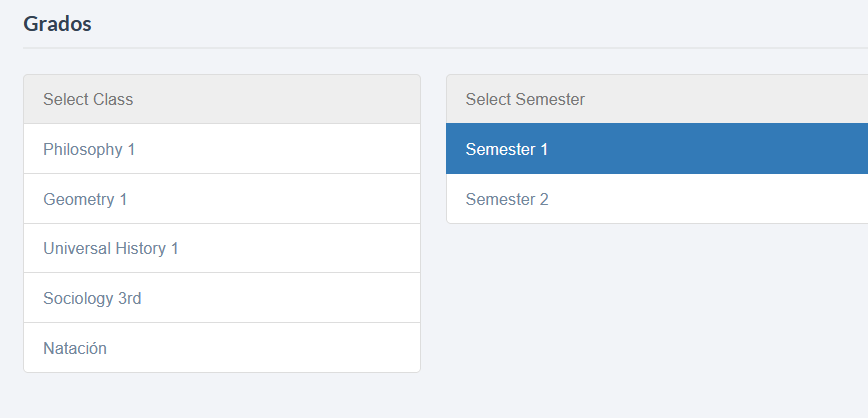Click the Grados page heading
Screen dimensions: 868x418
coord(57,23)
